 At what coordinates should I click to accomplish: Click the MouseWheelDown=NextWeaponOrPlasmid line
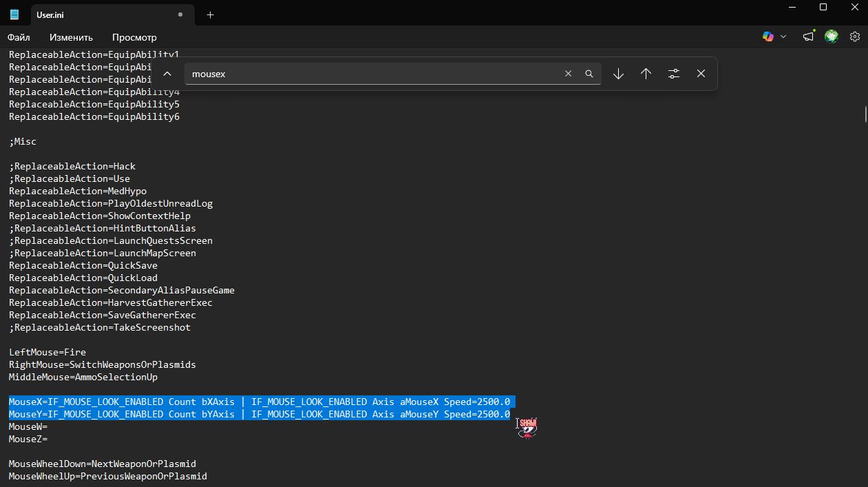[103, 464]
